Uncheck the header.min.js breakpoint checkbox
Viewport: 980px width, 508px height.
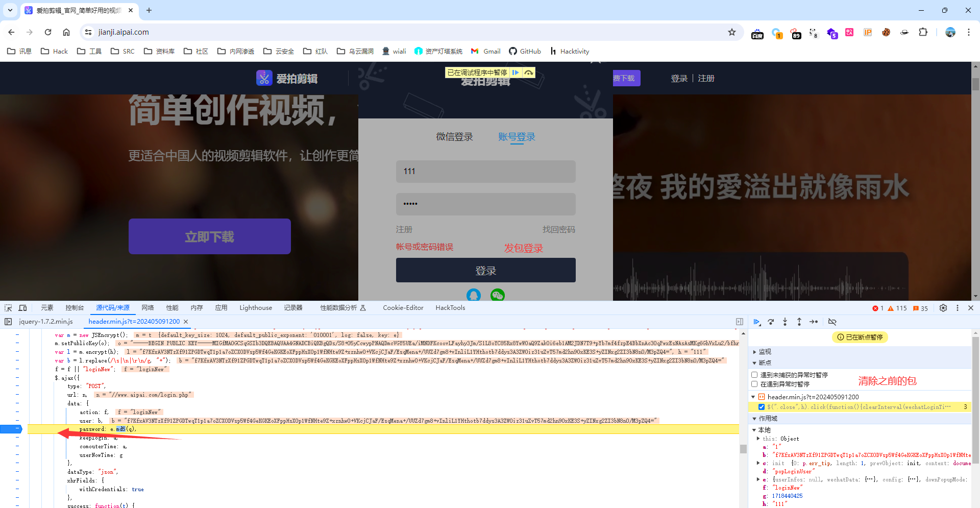[x=762, y=407]
